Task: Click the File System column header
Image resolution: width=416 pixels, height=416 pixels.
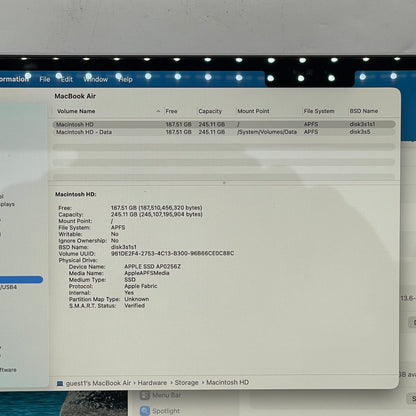Action: pos(319,111)
